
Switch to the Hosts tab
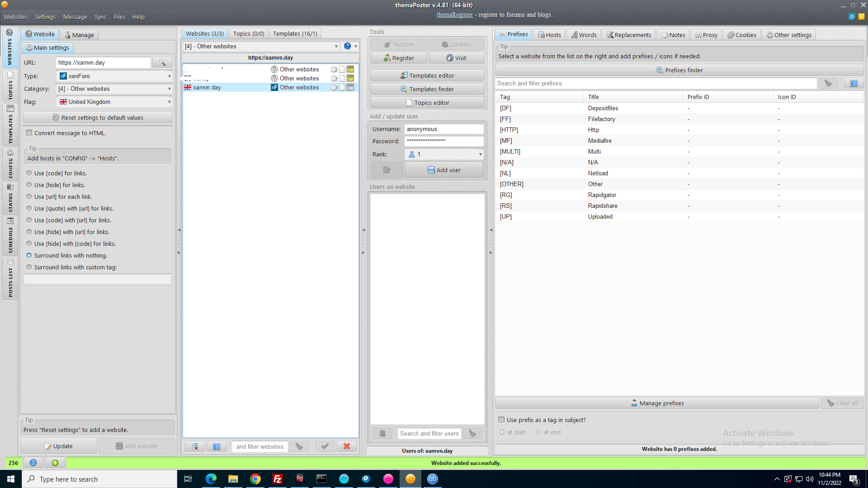tap(549, 35)
